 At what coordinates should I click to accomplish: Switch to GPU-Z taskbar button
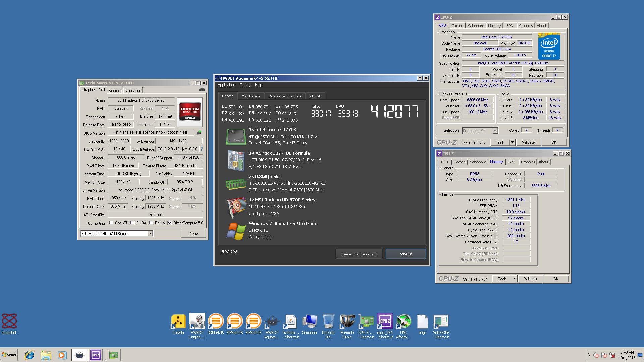click(x=113, y=355)
